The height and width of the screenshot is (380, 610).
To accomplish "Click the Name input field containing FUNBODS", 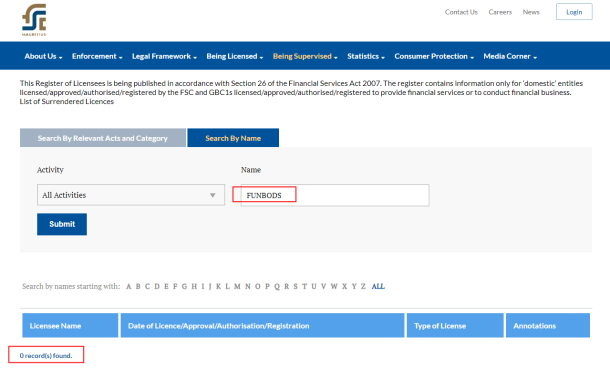I will [x=335, y=195].
